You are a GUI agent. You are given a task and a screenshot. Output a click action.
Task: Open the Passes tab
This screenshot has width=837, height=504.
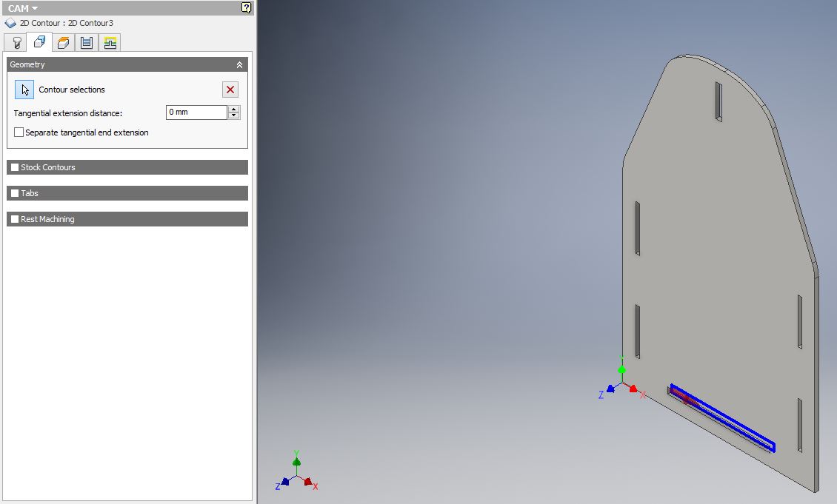(x=87, y=43)
